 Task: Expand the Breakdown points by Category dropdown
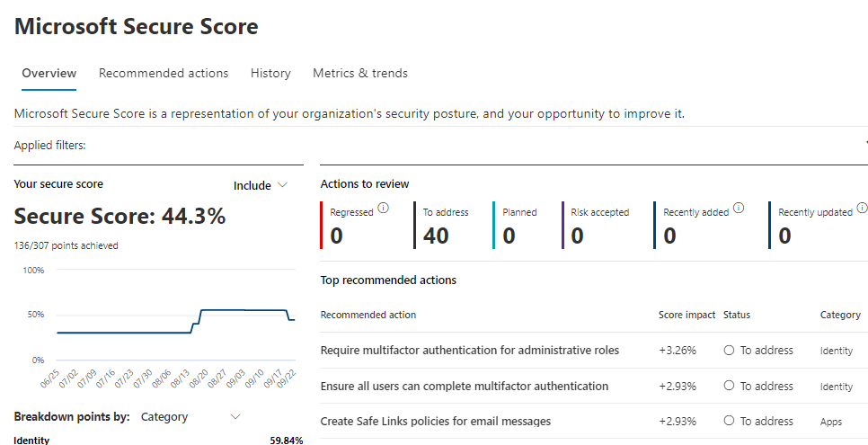tap(191, 417)
